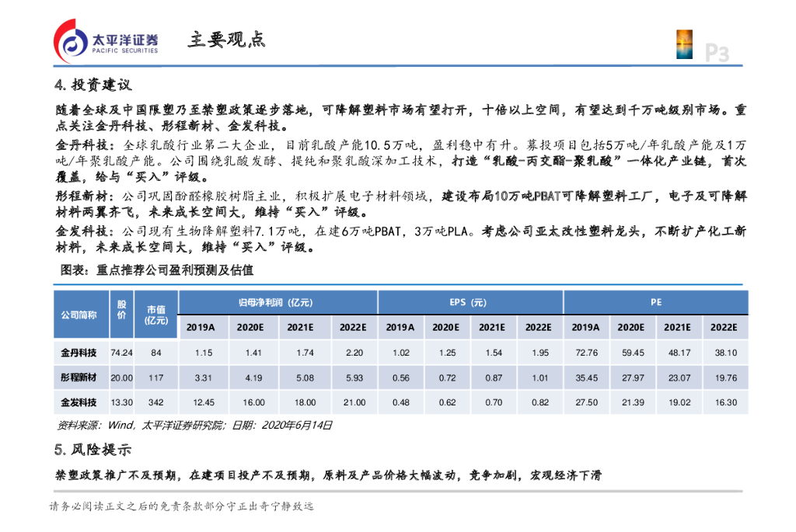Click the net profit cell '2.20'
796x532 pixels.
point(354,353)
